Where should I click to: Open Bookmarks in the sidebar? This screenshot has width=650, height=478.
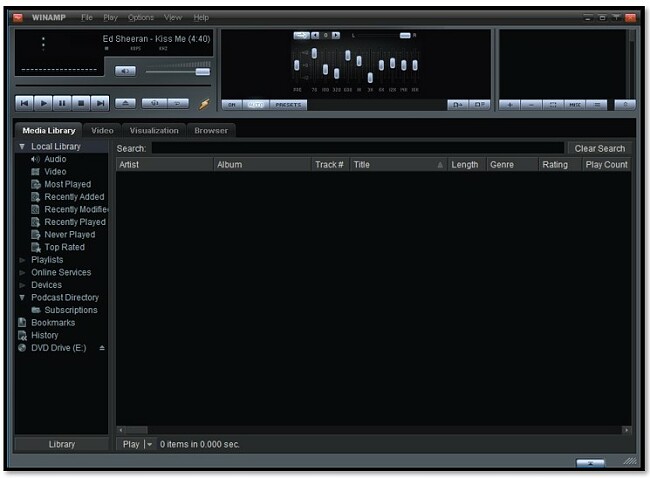[x=53, y=323]
